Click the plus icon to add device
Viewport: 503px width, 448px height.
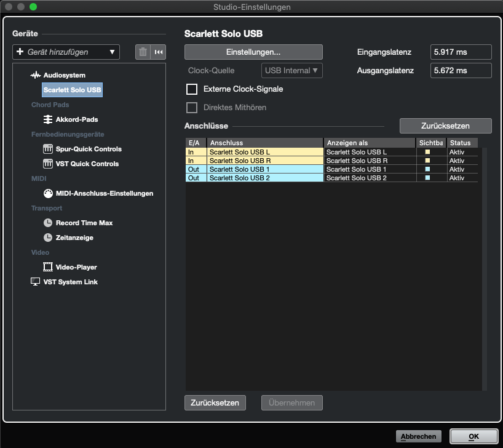pos(20,52)
